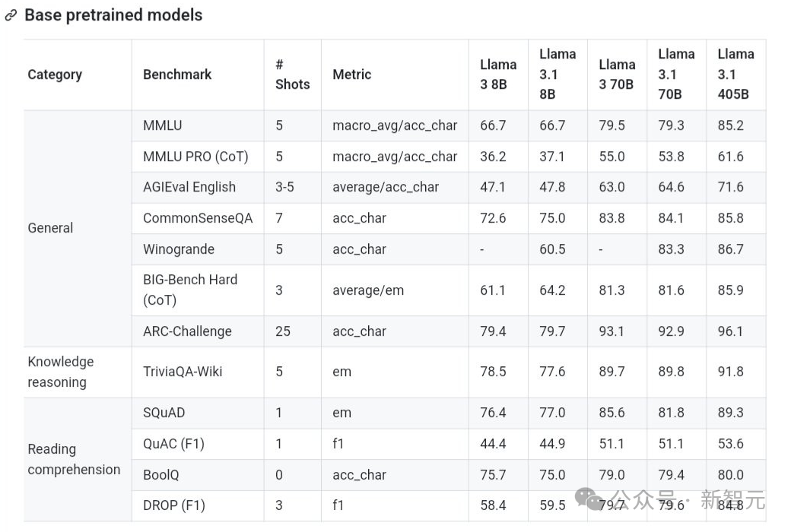This screenshot has height=532, width=791.
Task: Click the "BIG-Bench Hard (CoT)" benchmark cell
Action: click(190, 290)
